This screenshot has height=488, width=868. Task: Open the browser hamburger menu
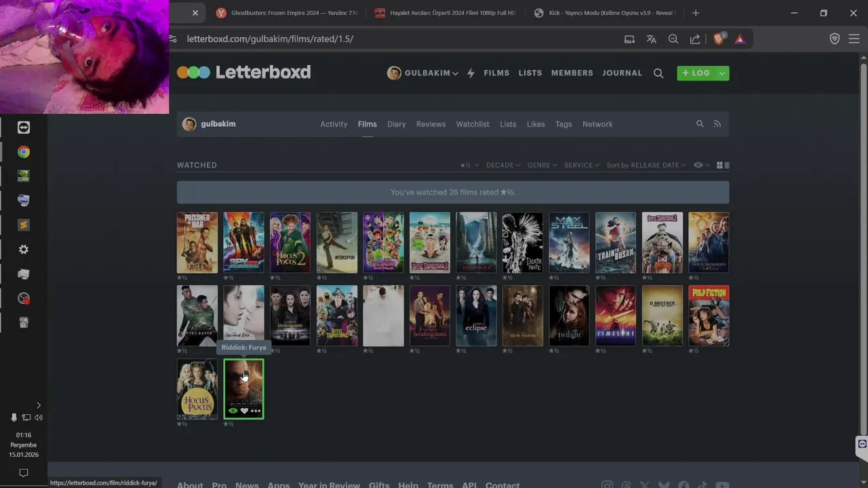pos(854,39)
